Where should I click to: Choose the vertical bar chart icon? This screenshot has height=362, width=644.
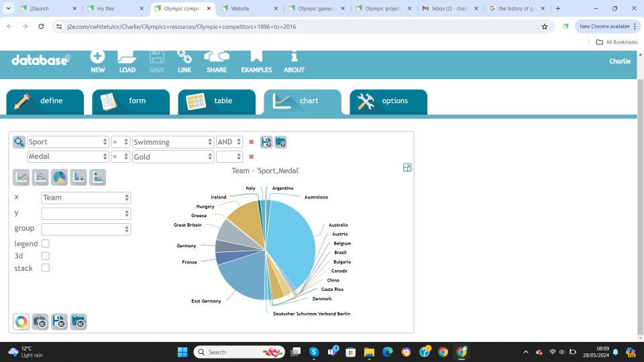[x=78, y=177]
